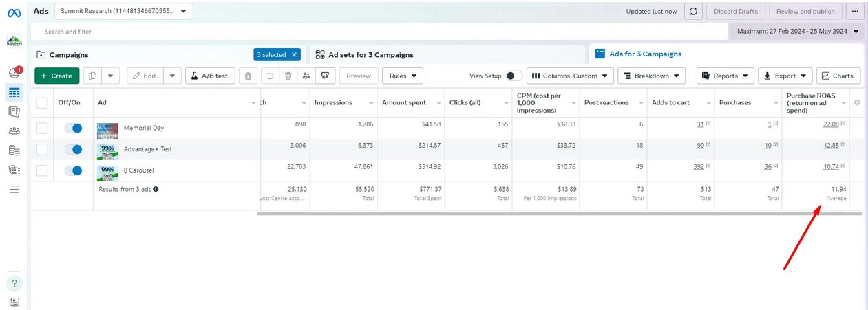The image size is (868, 310).
Task: Click the trash delete icon in toolbar
Action: (x=288, y=76)
